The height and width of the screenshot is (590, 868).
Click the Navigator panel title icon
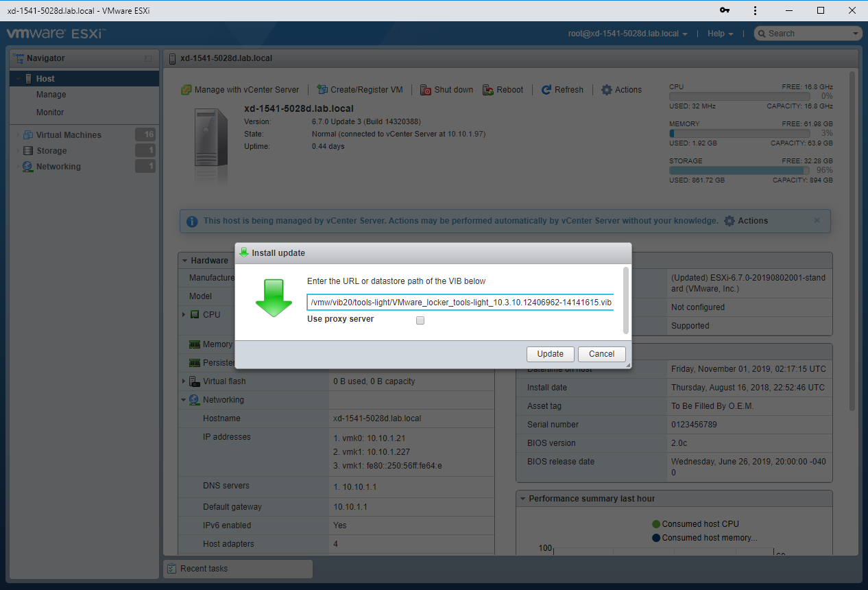[19, 59]
